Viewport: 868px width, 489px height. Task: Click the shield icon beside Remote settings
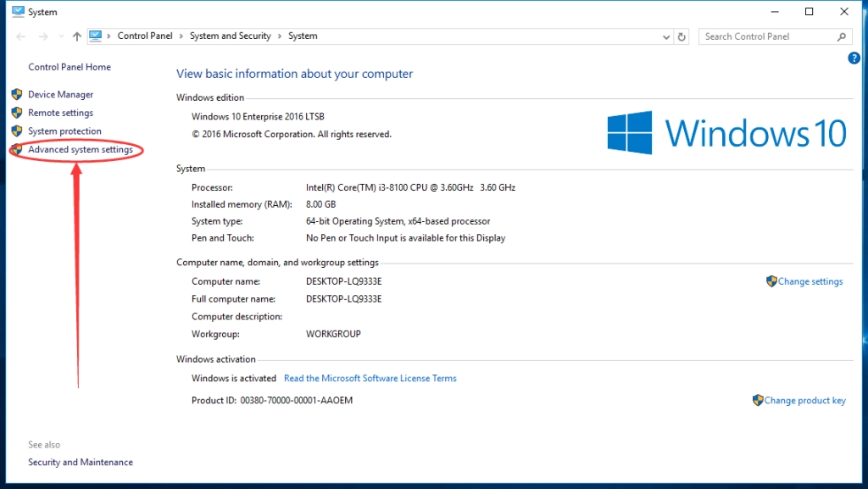click(17, 113)
